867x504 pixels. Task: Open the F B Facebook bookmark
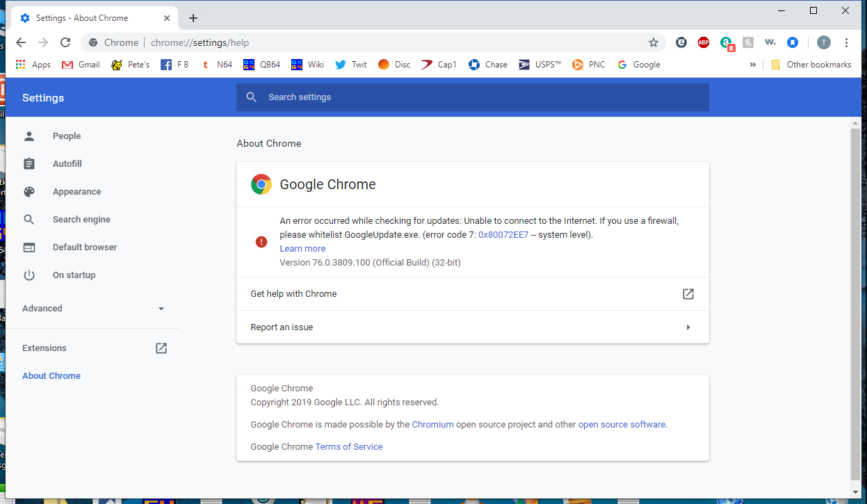[x=175, y=65]
